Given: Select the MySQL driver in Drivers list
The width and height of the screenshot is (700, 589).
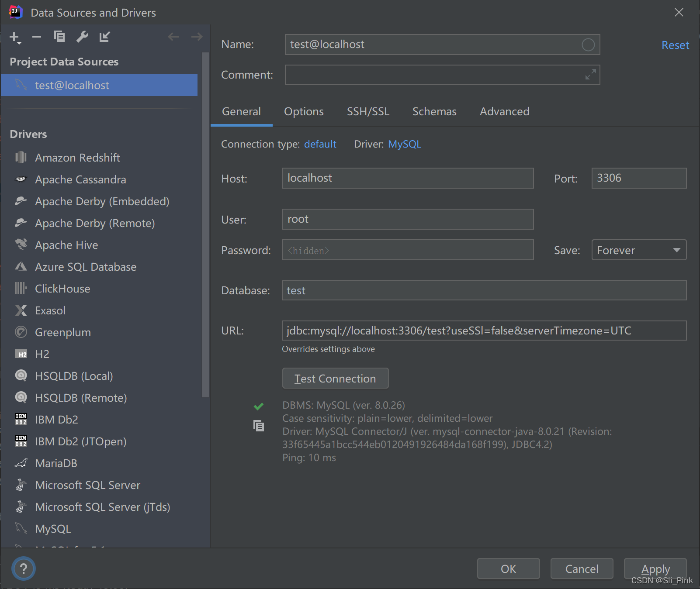Looking at the screenshot, I should (x=99, y=529).
